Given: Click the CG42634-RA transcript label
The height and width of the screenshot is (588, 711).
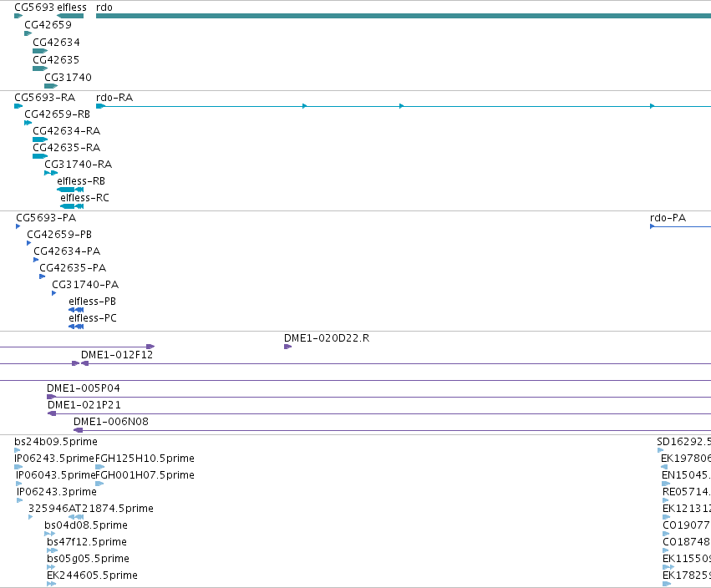Looking at the screenshot, I should click(66, 131).
